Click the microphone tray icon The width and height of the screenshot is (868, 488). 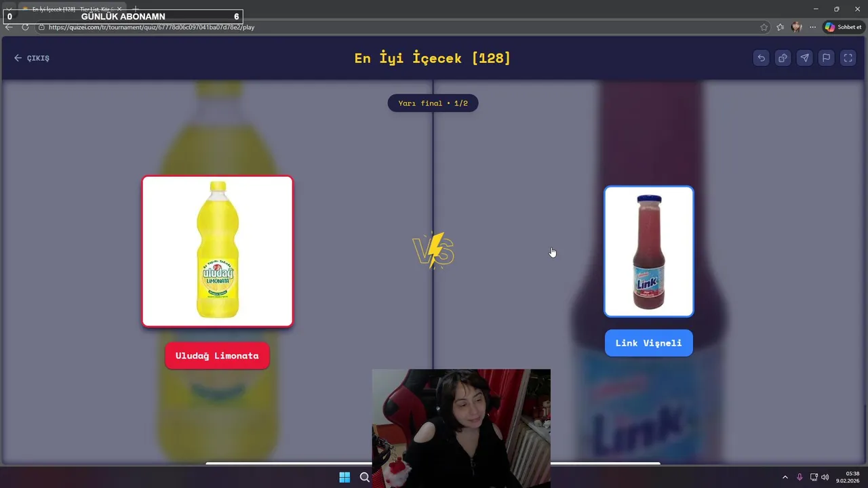click(800, 477)
